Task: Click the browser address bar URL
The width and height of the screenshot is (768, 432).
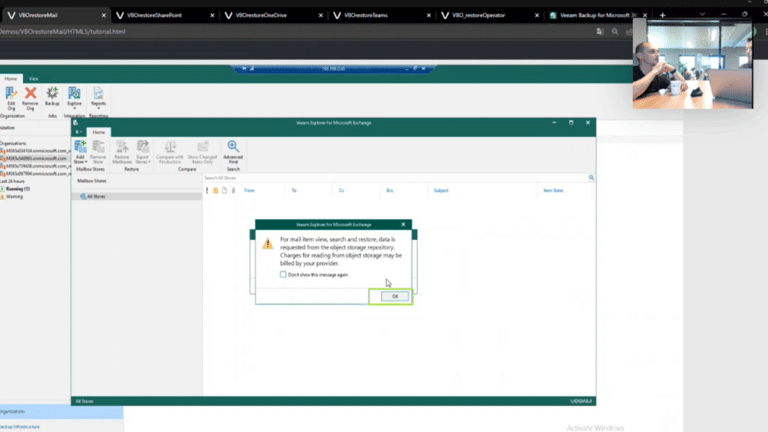Action: tap(63, 31)
